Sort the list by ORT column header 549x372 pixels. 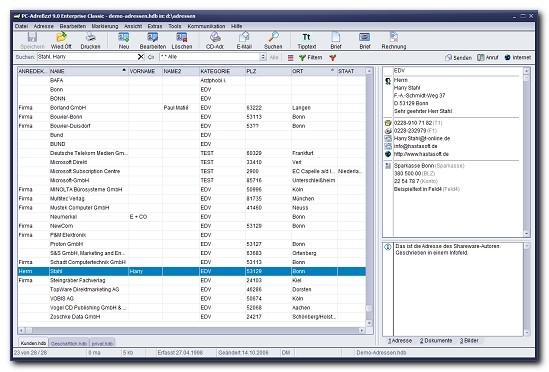314,71
